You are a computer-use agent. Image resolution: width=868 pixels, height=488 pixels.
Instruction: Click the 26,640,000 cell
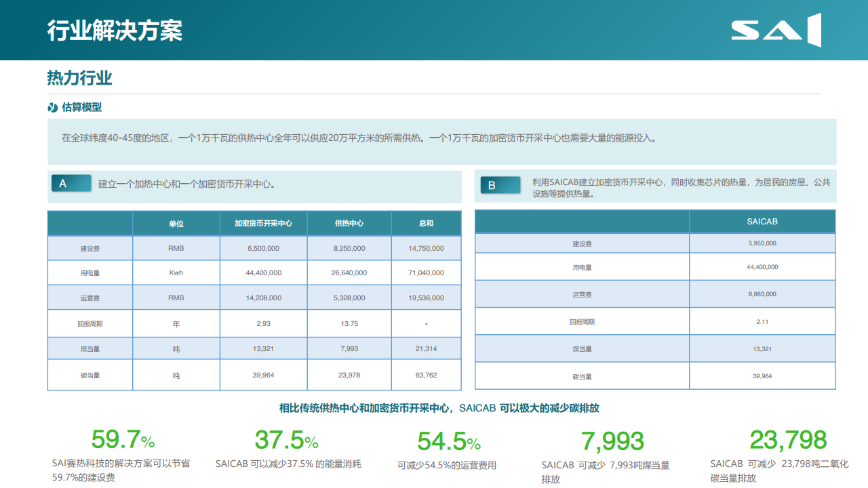[349, 273]
